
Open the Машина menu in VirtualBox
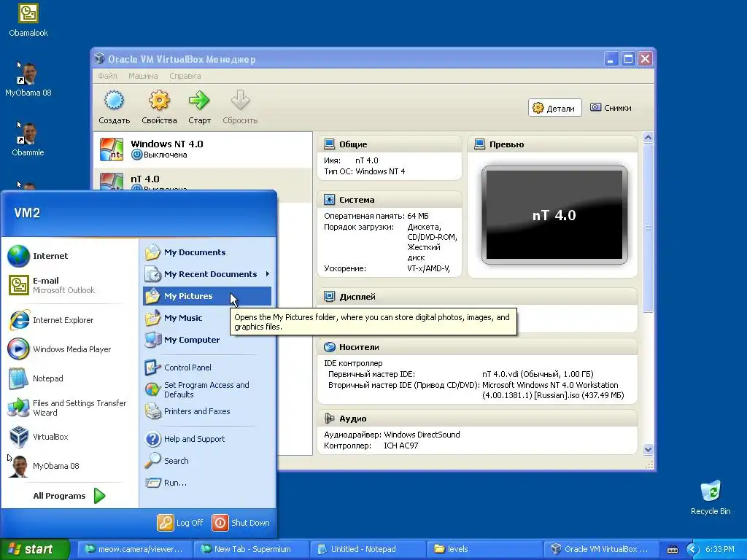(143, 76)
